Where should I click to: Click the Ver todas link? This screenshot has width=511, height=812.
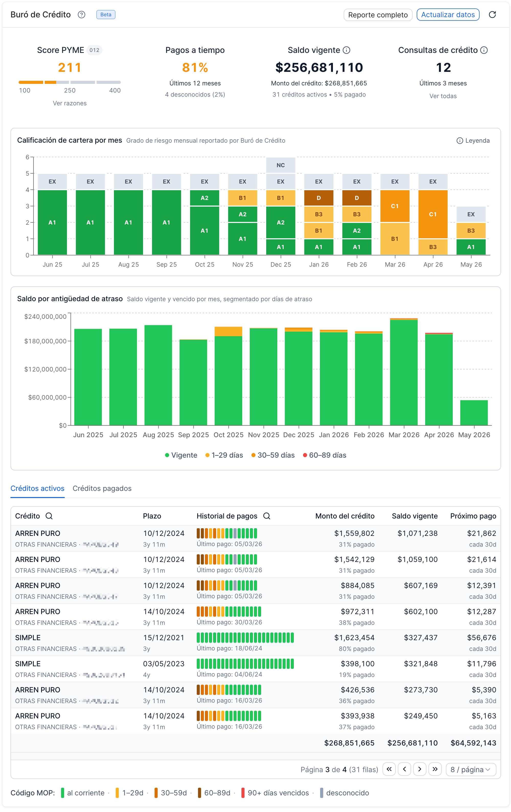tap(443, 96)
